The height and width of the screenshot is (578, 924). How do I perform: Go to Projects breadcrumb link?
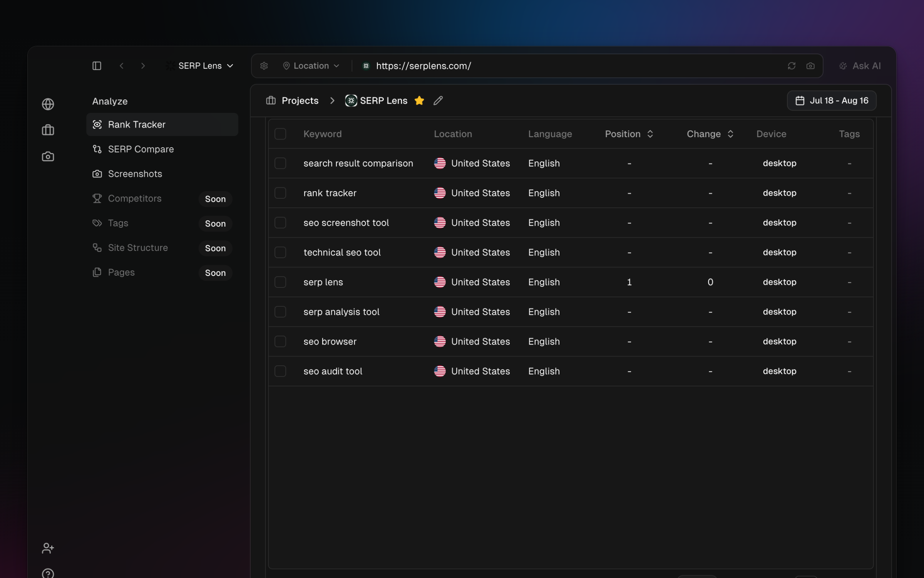point(300,101)
